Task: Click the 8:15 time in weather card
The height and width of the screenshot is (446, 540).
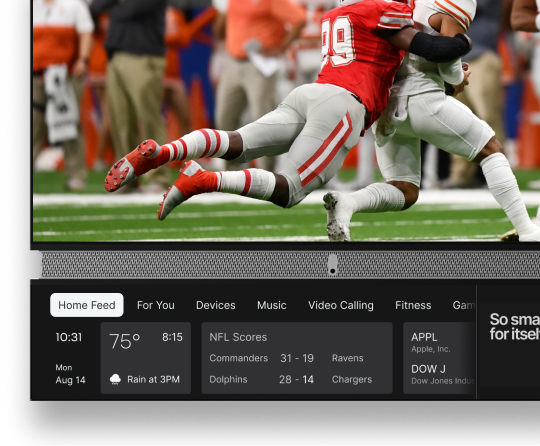Action: point(172,337)
